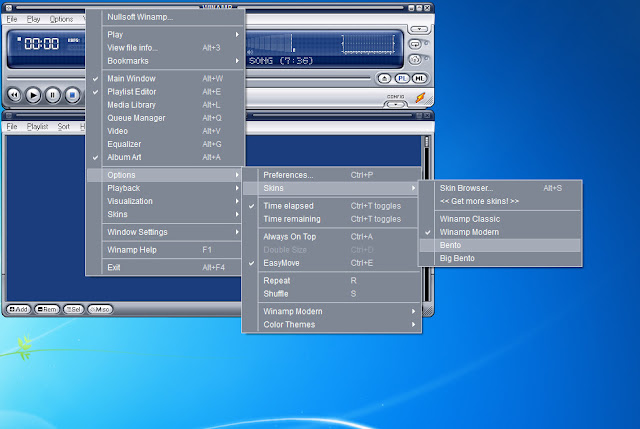Viewport: 640px width, 429px height.
Task: Open Nullsoft Winamp... about entry
Action: tap(165, 17)
